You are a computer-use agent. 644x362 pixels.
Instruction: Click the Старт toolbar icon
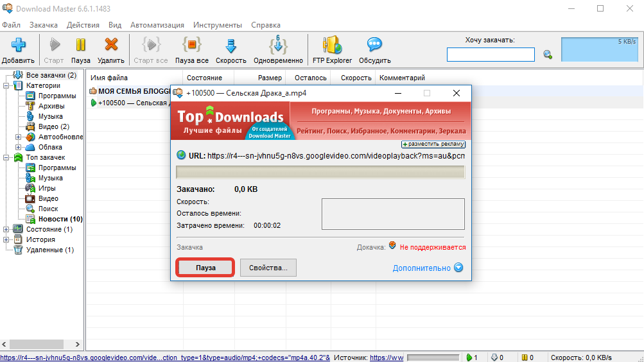(x=54, y=44)
